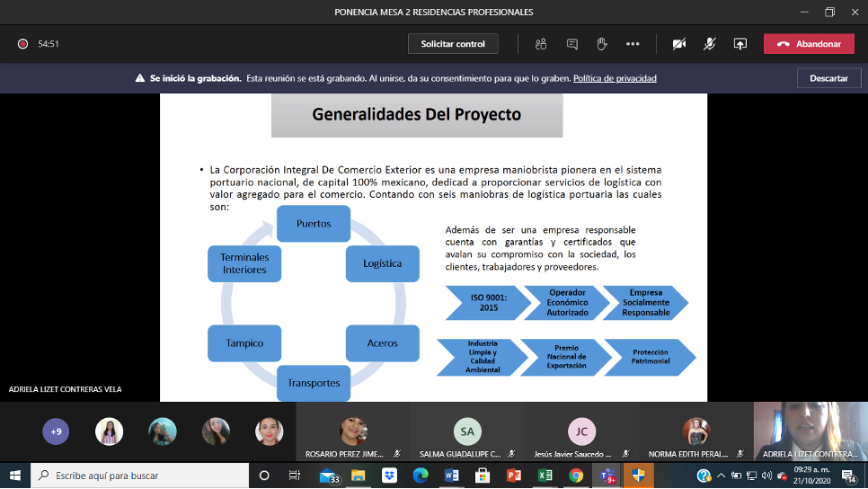Unmute the microphone
Viewport: 868px width, 489px height.
[709, 44]
